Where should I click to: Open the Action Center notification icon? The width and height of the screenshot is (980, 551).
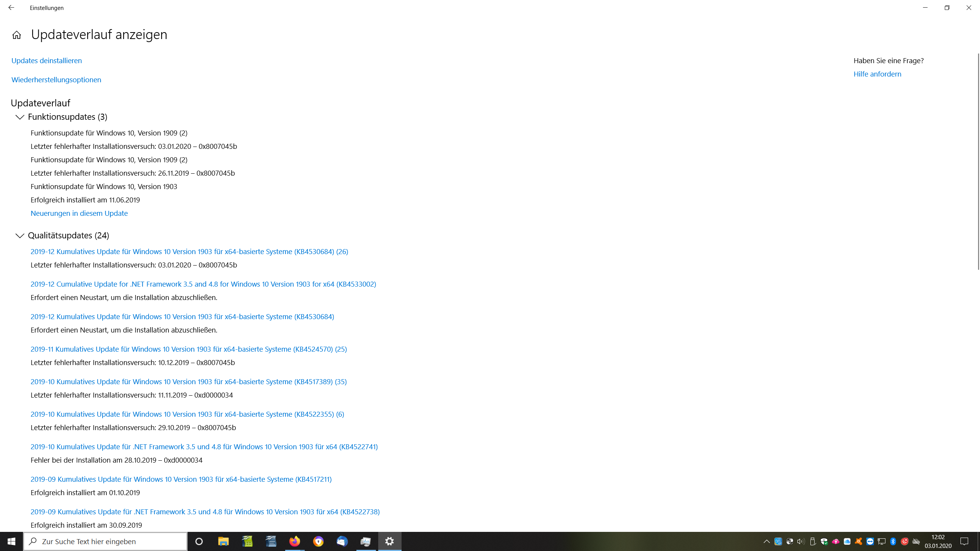[964, 541]
